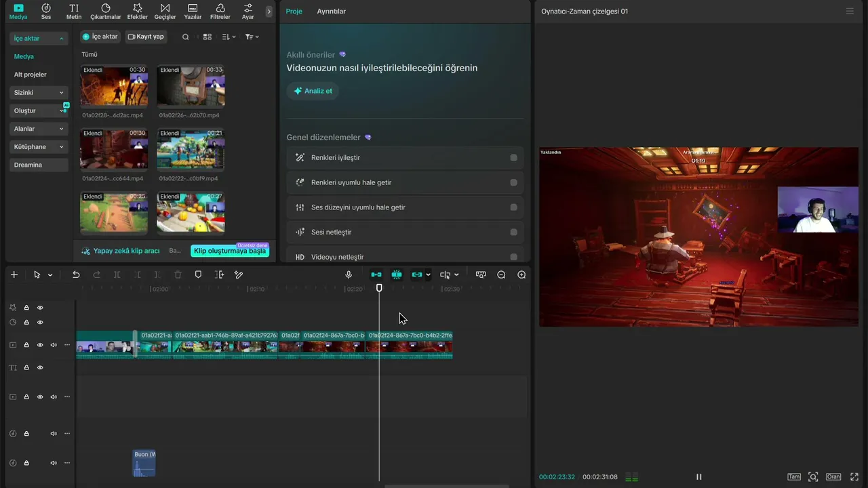868x488 pixels.
Task: Select the 01a02f28-...6d2ac.mp4 thumbnail
Action: click(114, 87)
